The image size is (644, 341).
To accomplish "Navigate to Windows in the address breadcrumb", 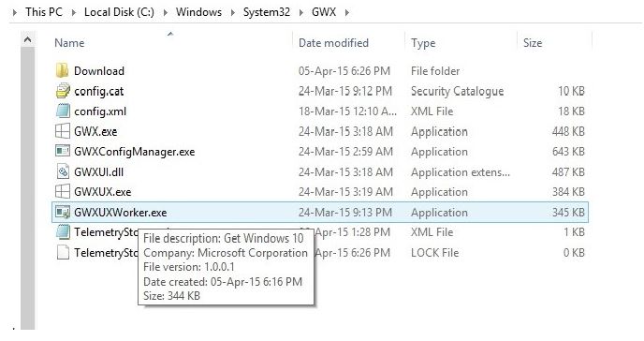I will pyautogui.click(x=198, y=12).
